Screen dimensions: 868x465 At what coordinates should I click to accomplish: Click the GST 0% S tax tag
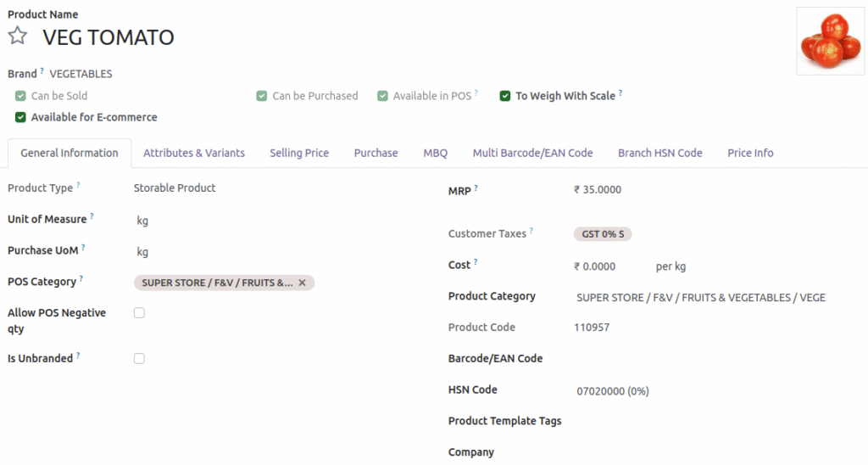(x=602, y=234)
